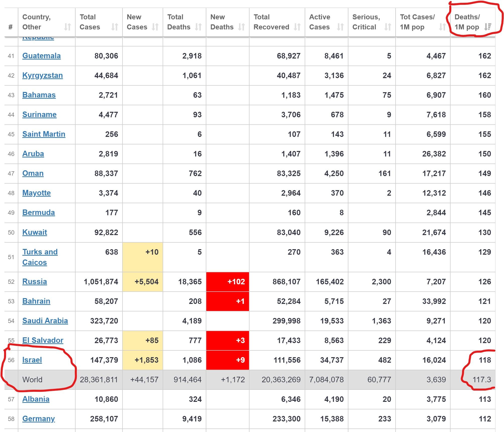The height and width of the screenshot is (432, 504).
Task: Sort table by Total Cases arrows
Action: [x=115, y=27]
